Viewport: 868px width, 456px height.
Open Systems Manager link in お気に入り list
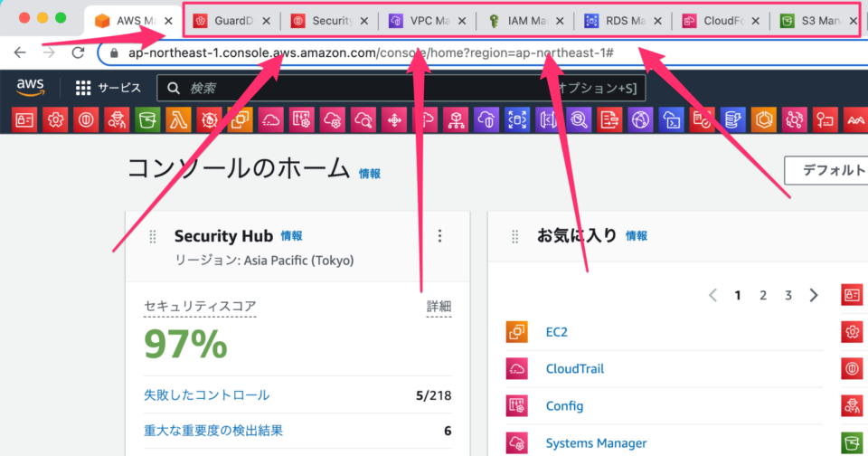pos(596,443)
